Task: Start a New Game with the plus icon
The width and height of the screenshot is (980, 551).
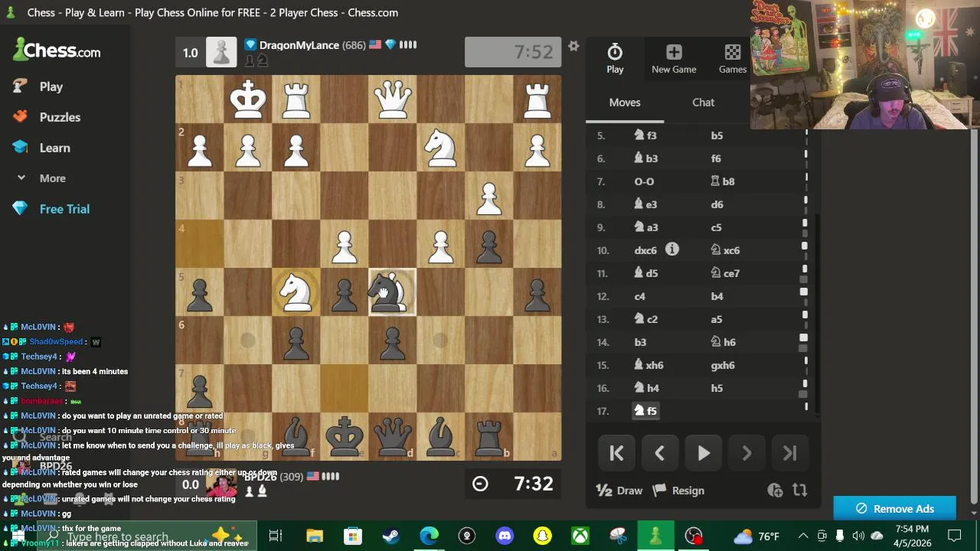Action: tap(674, 59)
